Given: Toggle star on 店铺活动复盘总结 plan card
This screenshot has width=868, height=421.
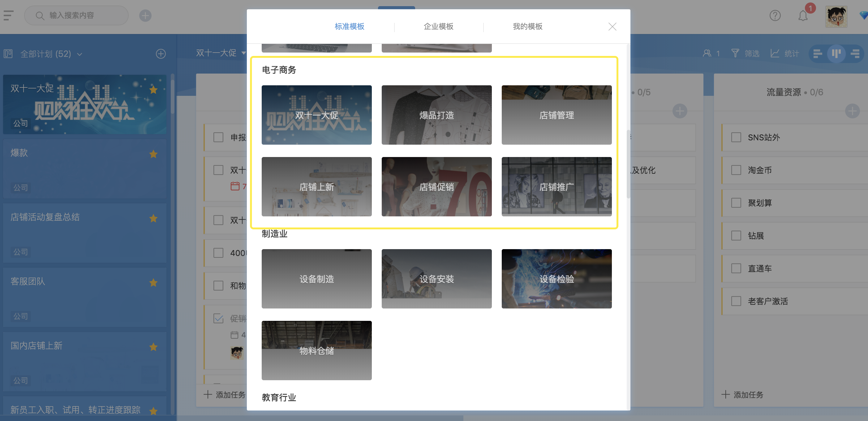Looking at the screenshot, I should pyautogui.click(x=153, y=218).
